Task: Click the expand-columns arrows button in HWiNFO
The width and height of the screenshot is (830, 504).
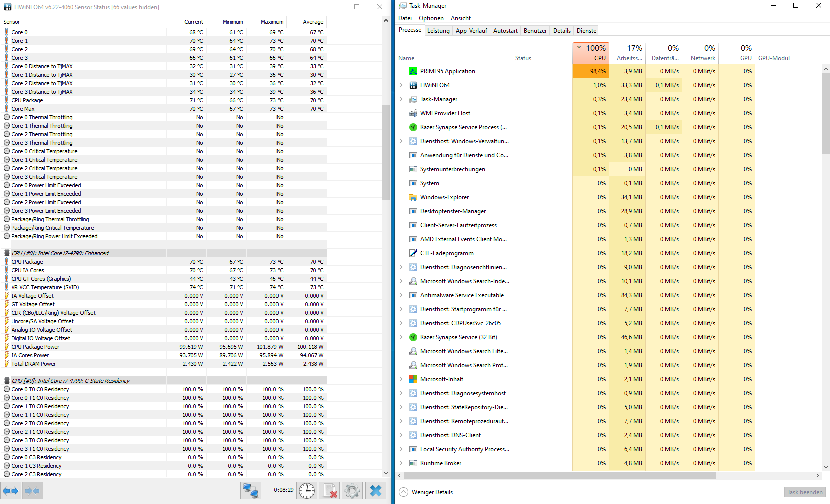Action: pyautogui.click(x=11, y=491)
